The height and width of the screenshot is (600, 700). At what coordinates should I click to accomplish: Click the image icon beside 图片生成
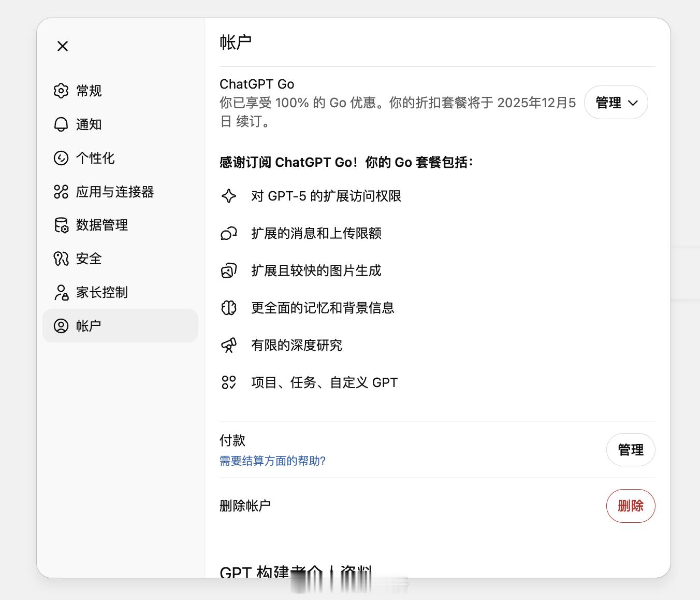(x=229, y=270)
